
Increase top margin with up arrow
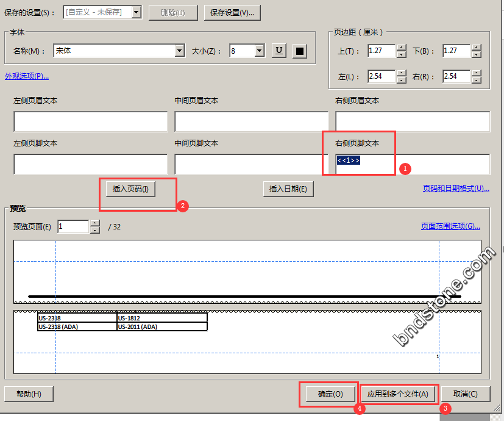tap(401, 48)
